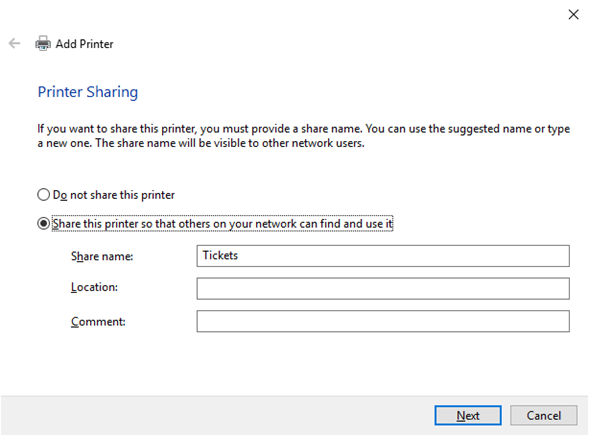Select the Do not share this printer radio button
589x436 pixels.
(x=44, y=195)
